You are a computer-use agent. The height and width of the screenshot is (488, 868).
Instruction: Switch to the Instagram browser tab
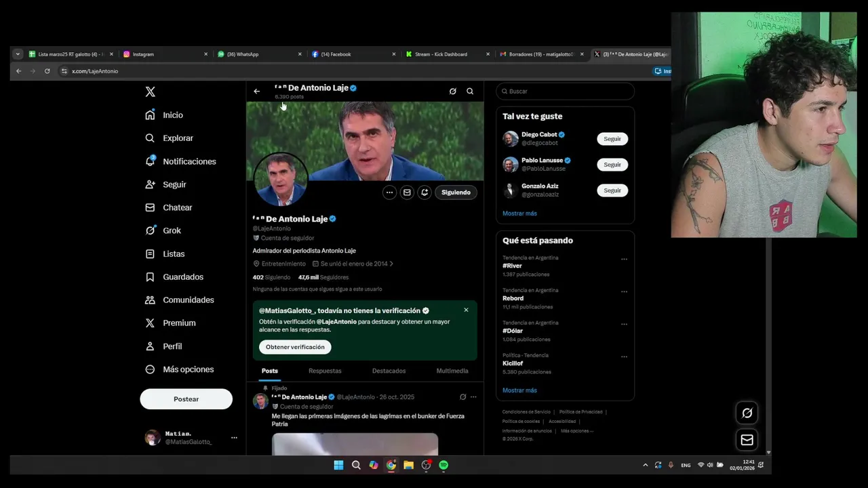pyautogui.click(x=165, y=54)
